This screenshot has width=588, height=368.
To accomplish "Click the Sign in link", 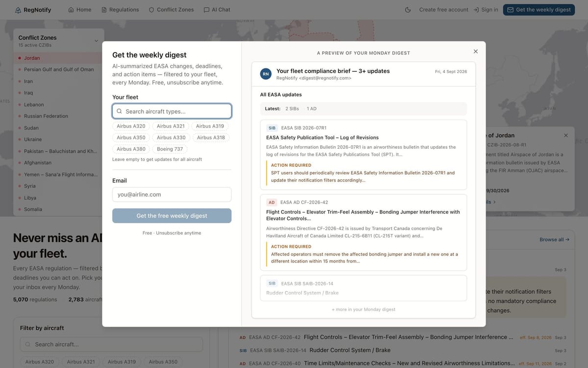I will (x=486, y=10).
